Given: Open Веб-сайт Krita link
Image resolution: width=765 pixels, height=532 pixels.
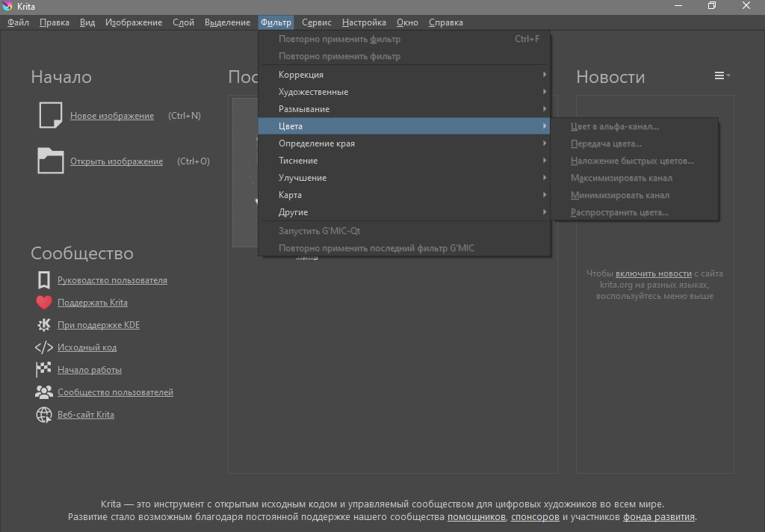Looking at the screenshot, I should (86, 415).
